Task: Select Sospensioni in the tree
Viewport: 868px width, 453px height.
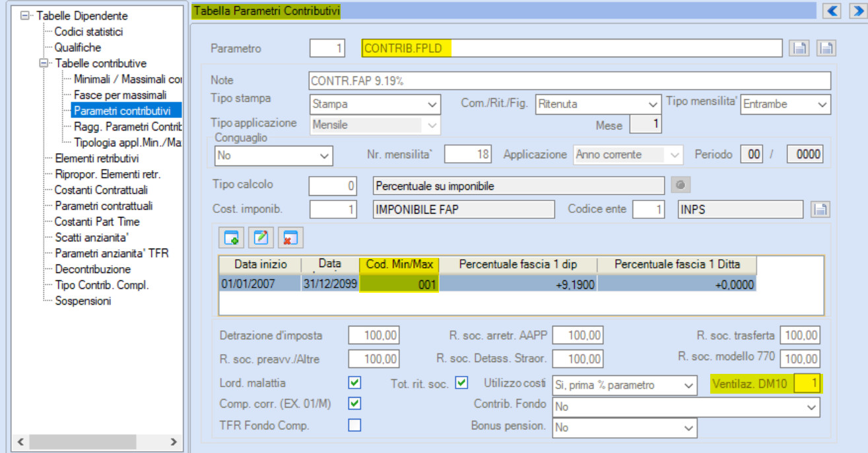Action: pyautogui.click(x=83, y=301)
